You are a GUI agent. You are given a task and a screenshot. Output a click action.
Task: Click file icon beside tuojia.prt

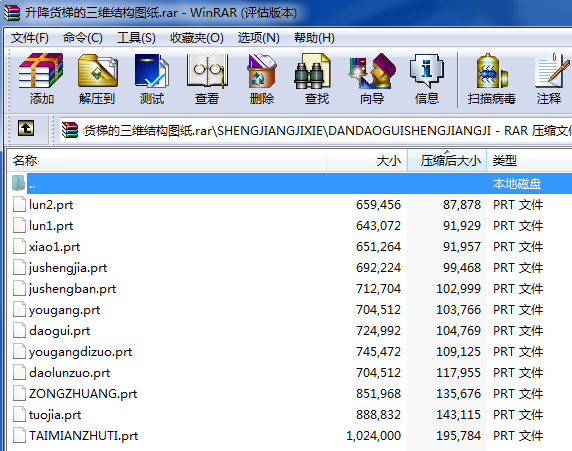(19, 414)
